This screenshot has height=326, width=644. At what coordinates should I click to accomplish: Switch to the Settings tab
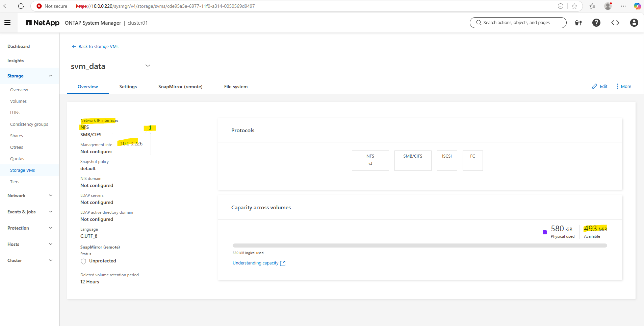(128, 87)
